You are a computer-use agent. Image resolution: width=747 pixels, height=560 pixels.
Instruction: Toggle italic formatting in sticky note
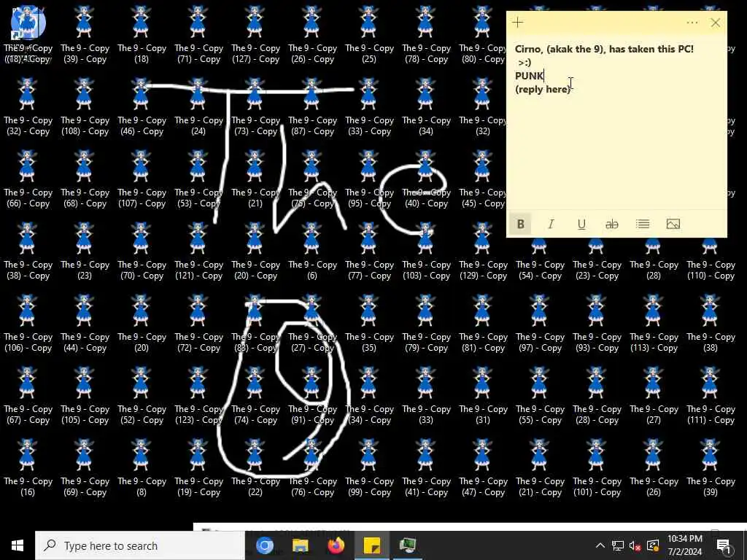[x=551, y=224]
